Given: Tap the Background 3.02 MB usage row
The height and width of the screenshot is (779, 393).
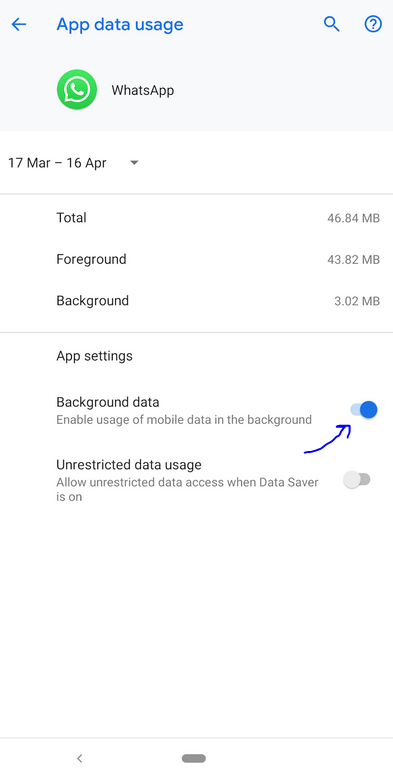Looking at the screenshot, I should 196,301.
